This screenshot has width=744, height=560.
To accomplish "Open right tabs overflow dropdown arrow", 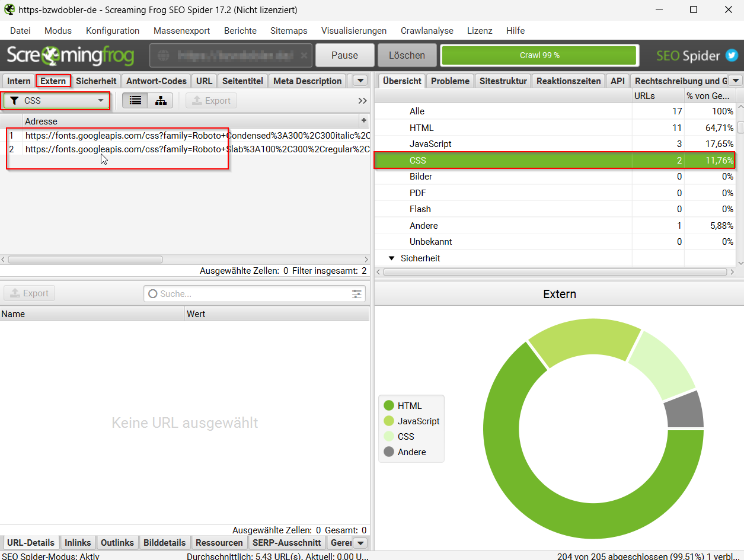I will click(x=735, y=81).
